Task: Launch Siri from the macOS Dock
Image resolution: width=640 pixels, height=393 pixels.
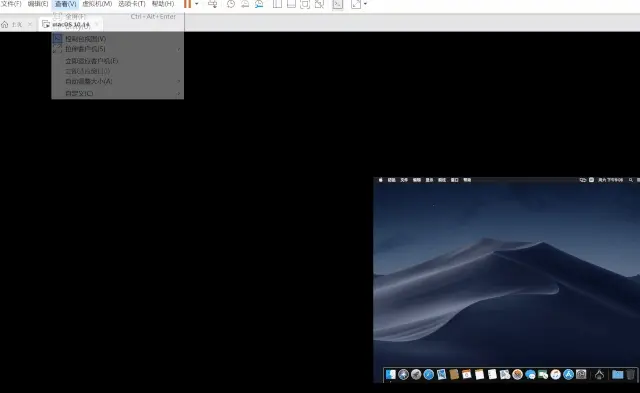Action: pyautogui.click(x=403, y=374)
